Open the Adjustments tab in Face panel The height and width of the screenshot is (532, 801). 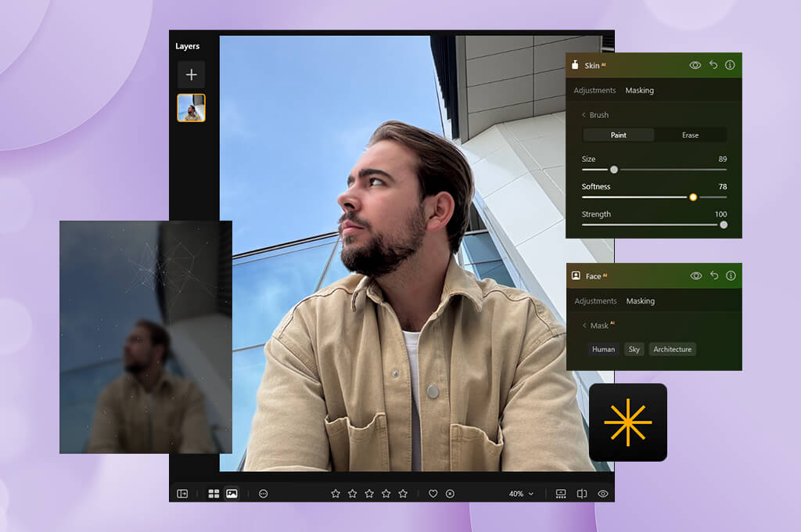595,301
